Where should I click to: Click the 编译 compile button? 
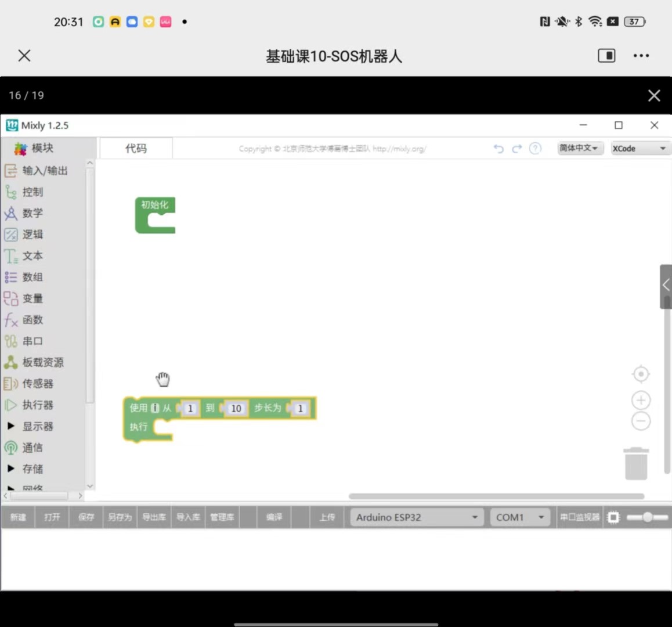click(x=273, y=517)
